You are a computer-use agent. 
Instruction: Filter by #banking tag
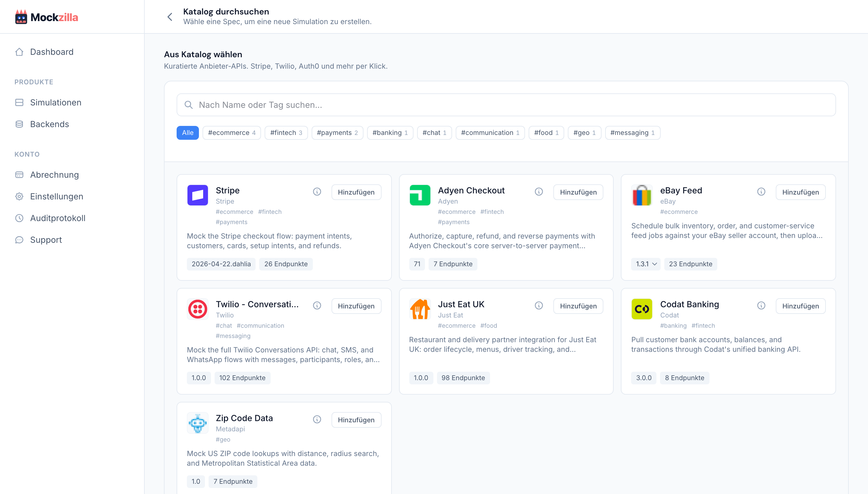tap(390, 133)
